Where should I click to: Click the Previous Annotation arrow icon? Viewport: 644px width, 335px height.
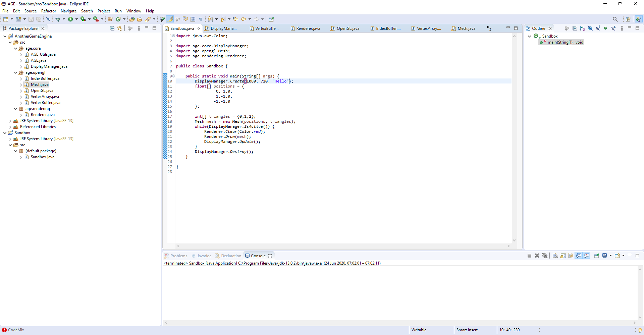pos(222,19)
